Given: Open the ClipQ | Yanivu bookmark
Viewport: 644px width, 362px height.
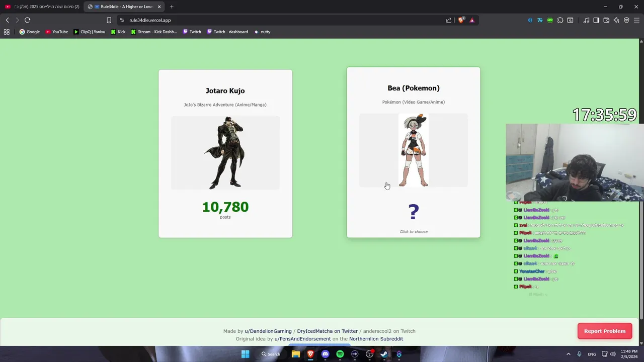Looking at the screenshot, I should click(90, 32).
